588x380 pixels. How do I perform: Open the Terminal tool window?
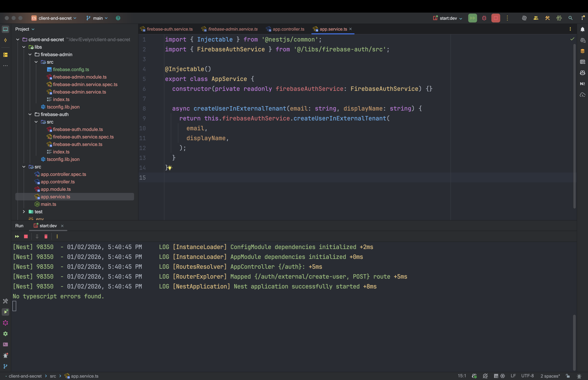tap(6, 344)
